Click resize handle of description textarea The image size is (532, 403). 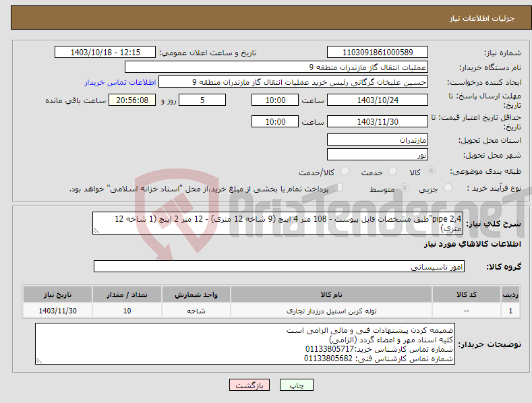click(96, 230)
